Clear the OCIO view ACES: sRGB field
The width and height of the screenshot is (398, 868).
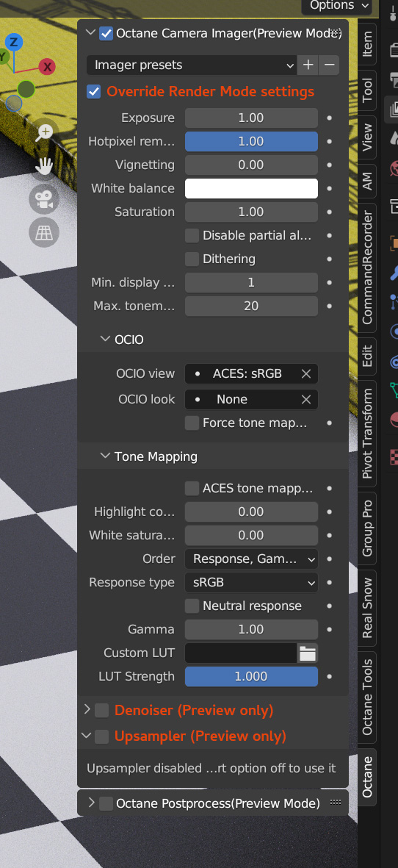click(x=306, y=374)
